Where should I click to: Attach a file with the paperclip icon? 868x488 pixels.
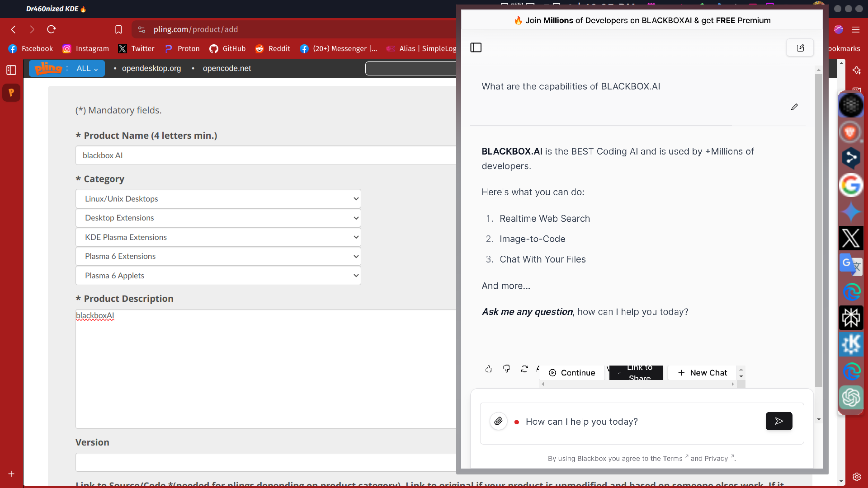pyautogui.click(x=498, y=421)
